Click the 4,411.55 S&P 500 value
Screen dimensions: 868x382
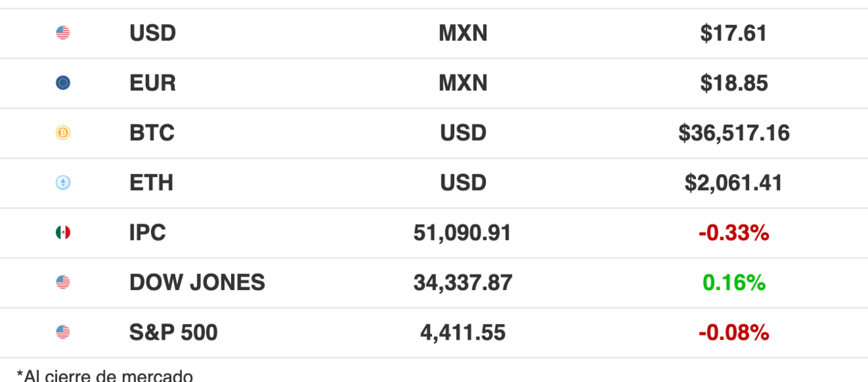pyautogui.click(x=463, y=332)
